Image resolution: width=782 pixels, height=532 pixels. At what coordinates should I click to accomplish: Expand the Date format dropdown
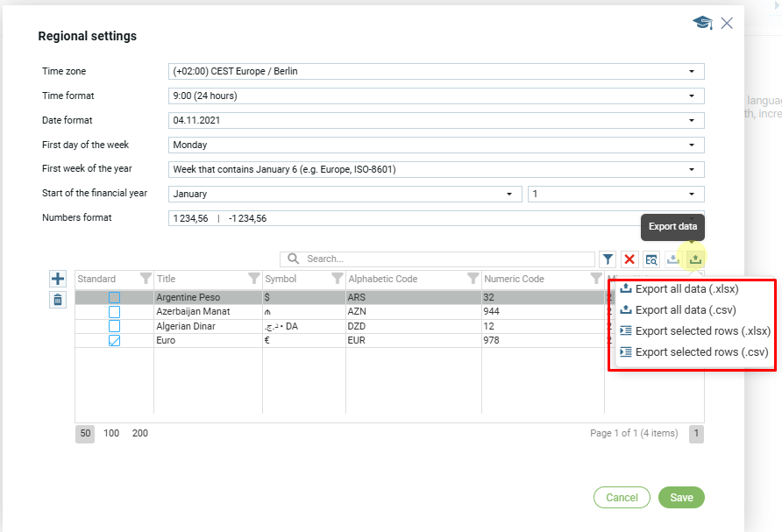point(436,121)
